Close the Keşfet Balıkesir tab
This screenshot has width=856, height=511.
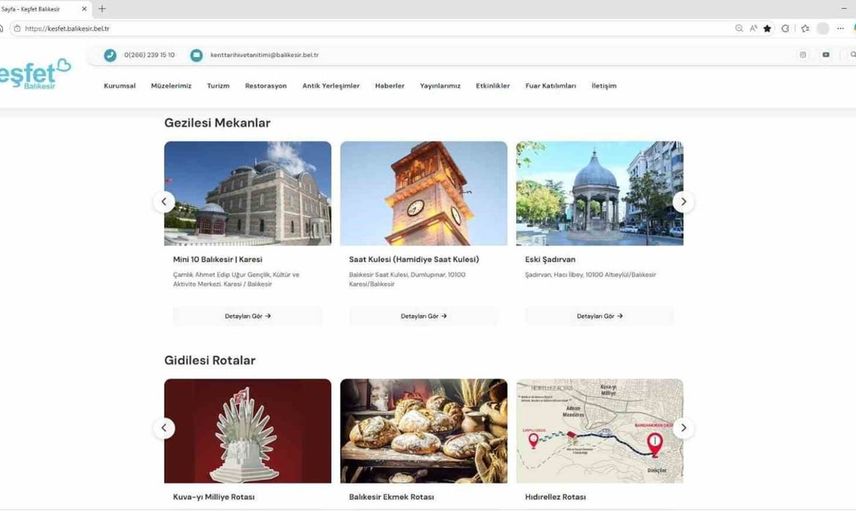[x=84, y=9]
